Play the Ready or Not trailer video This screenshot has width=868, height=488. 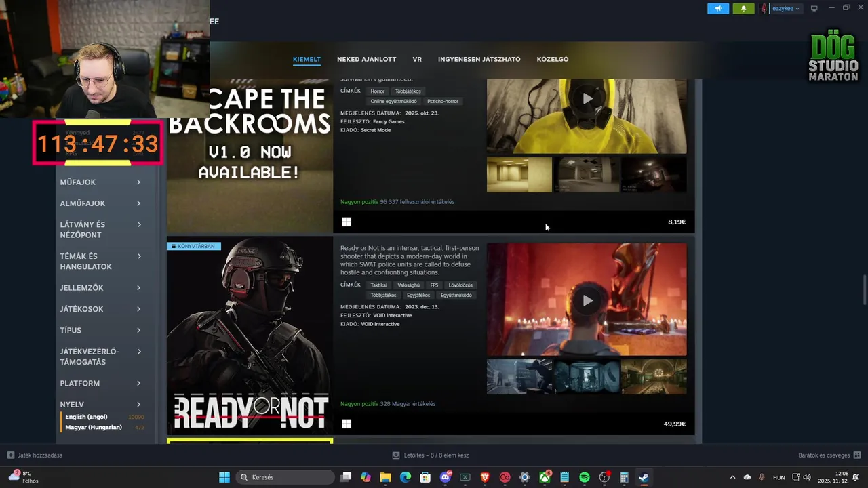pyautogui.click(x=587, y=300)
